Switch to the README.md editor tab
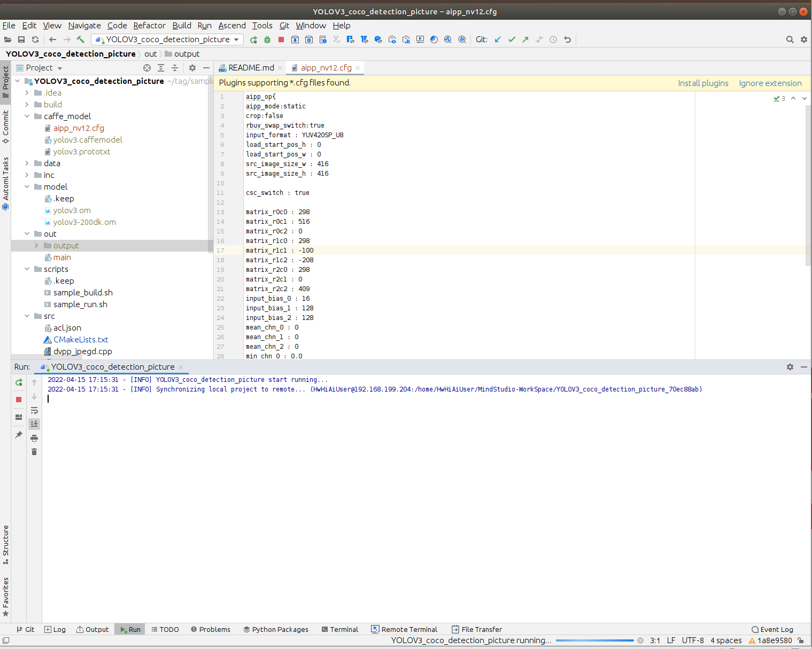The height and width of the screenshot is (649, 812). pyautogui.click(x=250, y=68)
